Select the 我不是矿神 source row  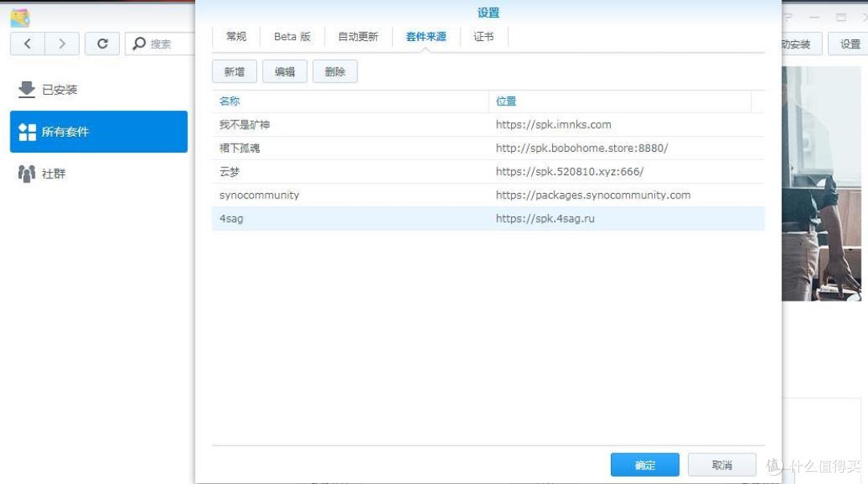point(489,125)
